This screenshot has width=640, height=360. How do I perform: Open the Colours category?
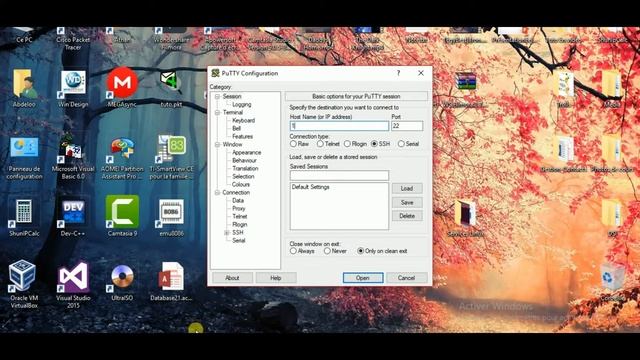click(x=241, y=184)
